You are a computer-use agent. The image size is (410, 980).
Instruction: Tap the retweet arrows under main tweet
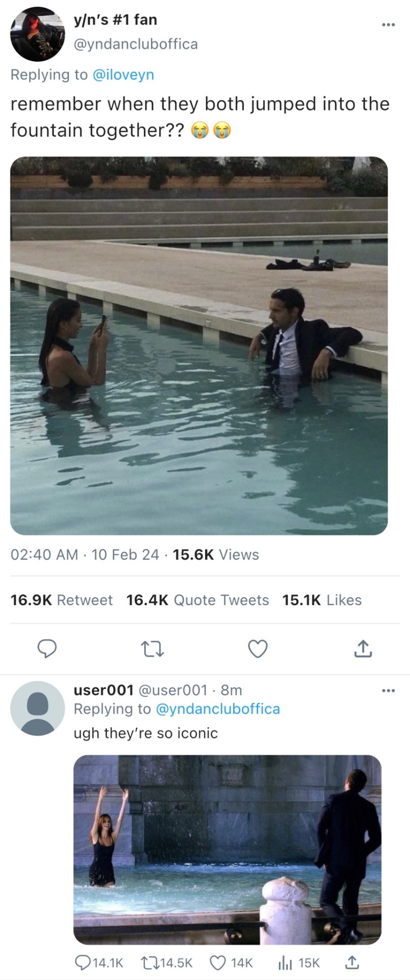[152, 649]
